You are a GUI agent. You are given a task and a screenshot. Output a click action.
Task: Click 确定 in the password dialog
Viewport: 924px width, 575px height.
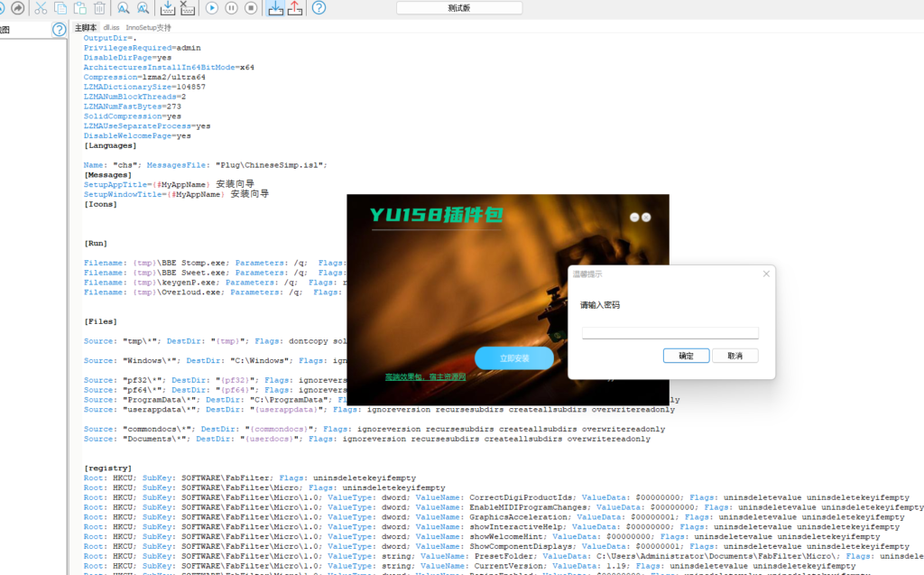(x=686, y=357)
